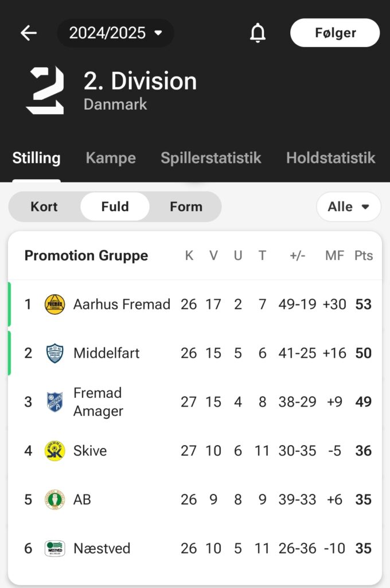Switch to the Spillerstatistik tab
The height and width of the screenshot is (588, 390).
coord(211,158)
